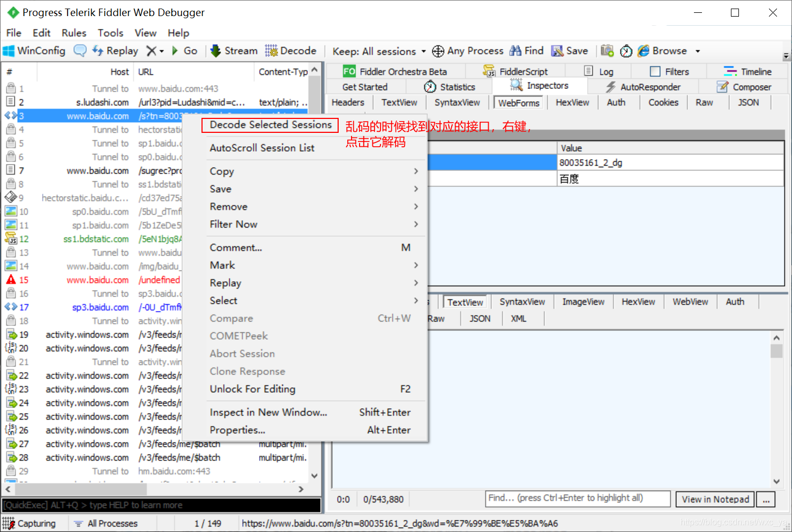Resume with the Go button
792x532 pixels.
tap(184, 51)
